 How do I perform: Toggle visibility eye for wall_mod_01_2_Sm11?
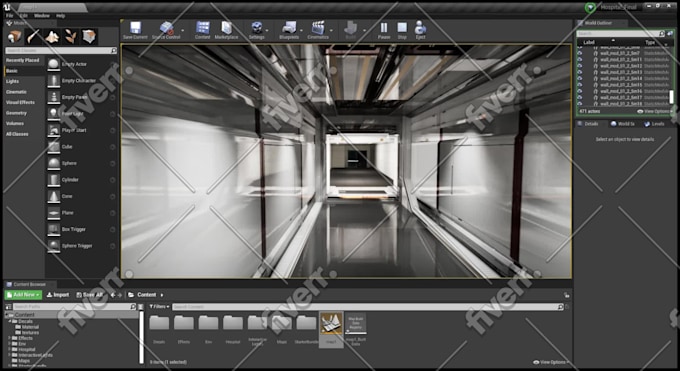coord(580,59)
